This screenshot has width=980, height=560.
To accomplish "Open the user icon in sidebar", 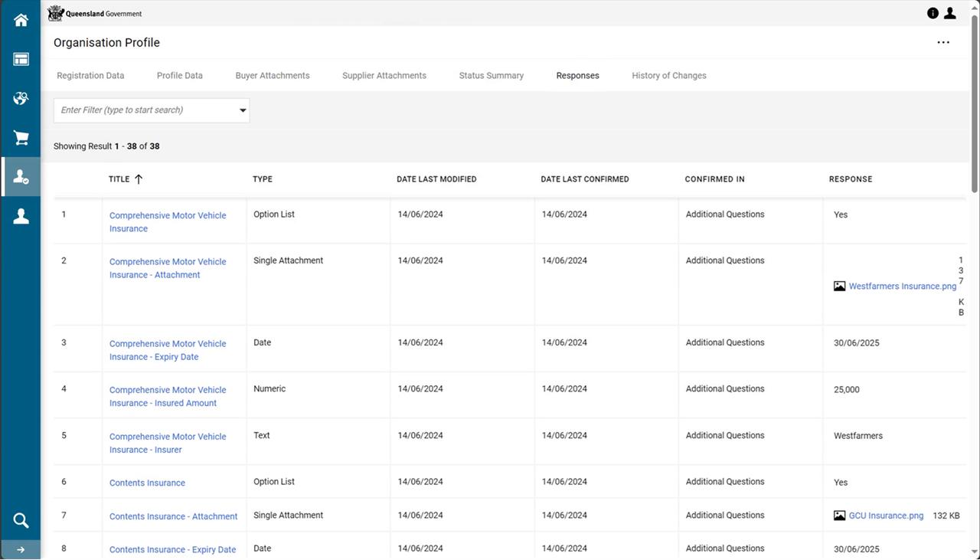I will pos(21,217).
